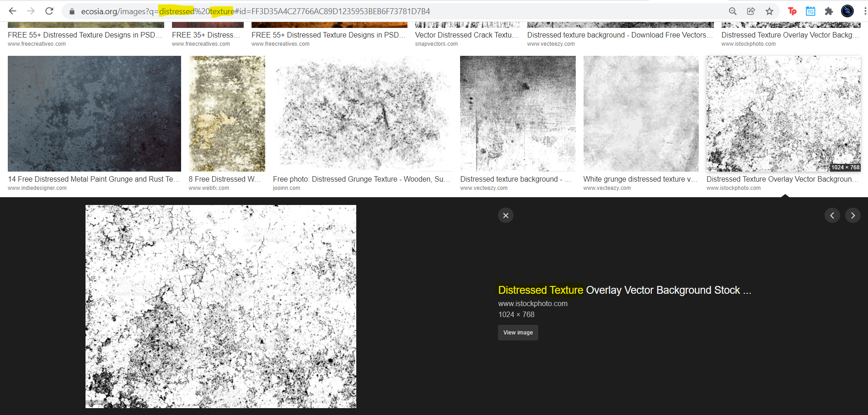Click the View image button
Image resolution: width=868 pixels, height=415 pixels.
[518, 332]
